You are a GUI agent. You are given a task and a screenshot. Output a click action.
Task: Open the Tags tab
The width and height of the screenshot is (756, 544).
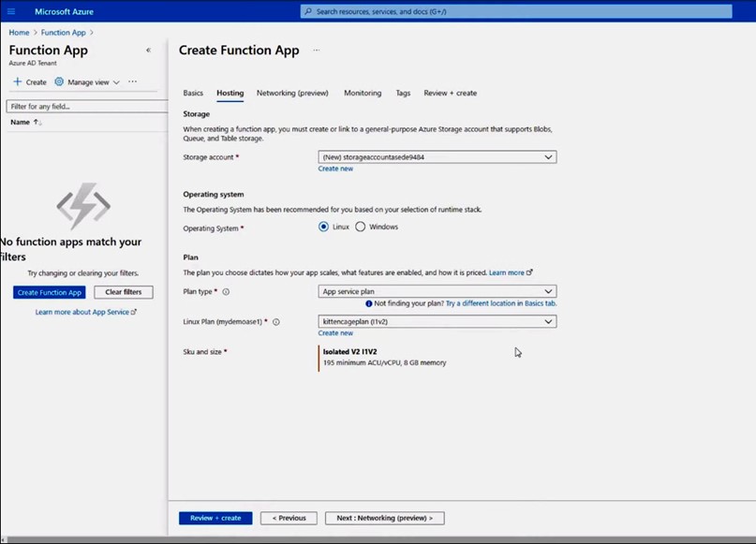point(403,93)
